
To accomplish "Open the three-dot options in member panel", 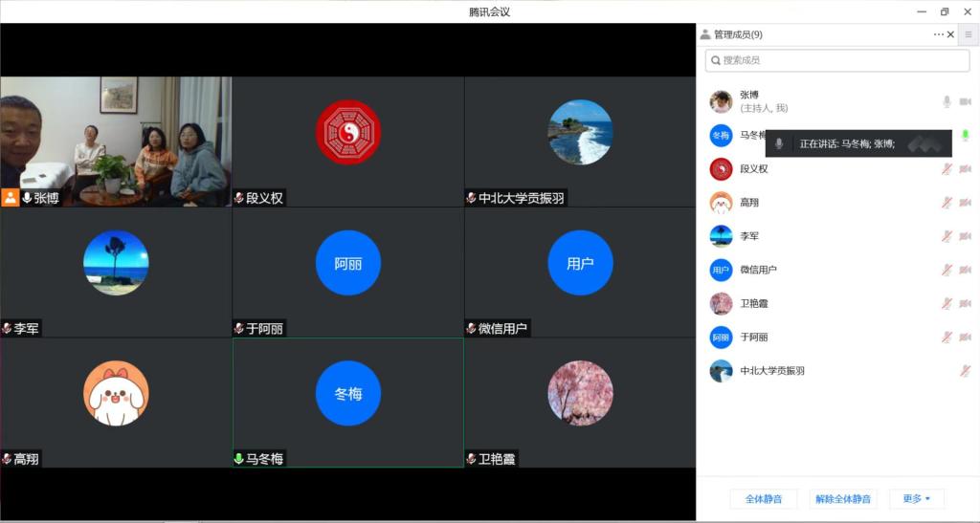I will [939, 34].
